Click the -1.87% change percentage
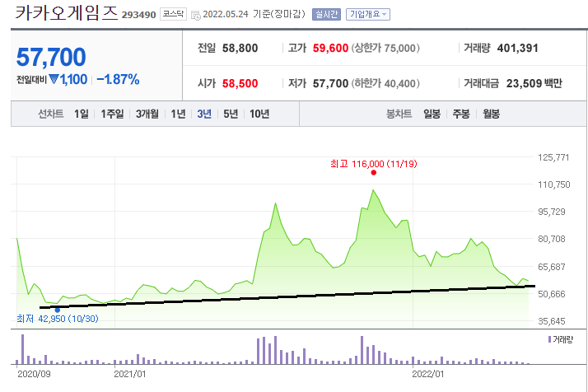Viewport: 588px width, 392px height. pos(118,80)
